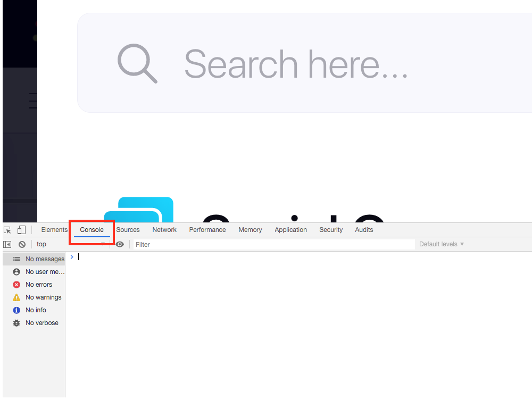
Task: Select the Memory tab
Action: click(x=251, y=230)
